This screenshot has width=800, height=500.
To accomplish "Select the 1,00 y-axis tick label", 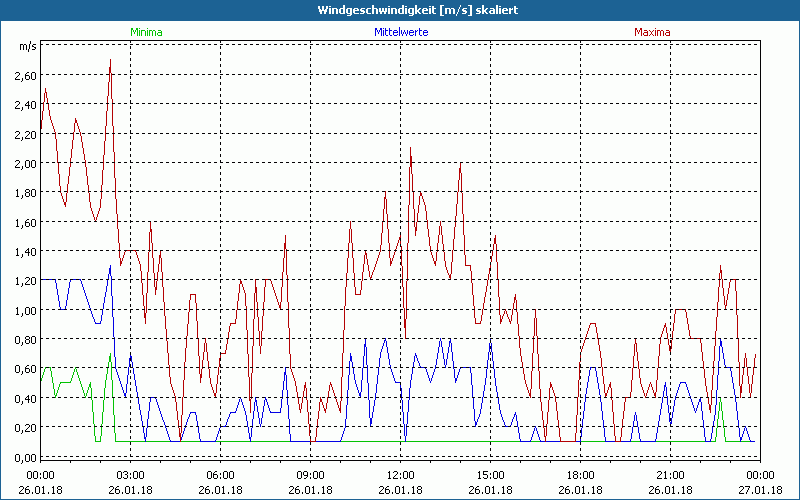I will coord(25,310).
